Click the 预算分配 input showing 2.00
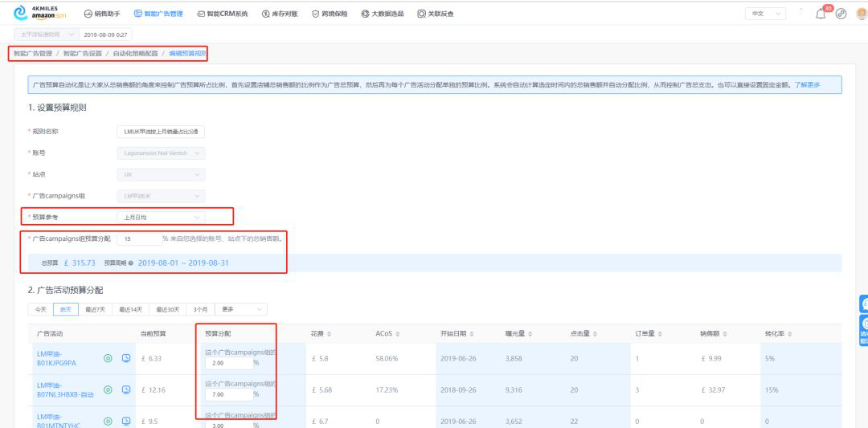The image size is (868, 428). tap(228, 363)
